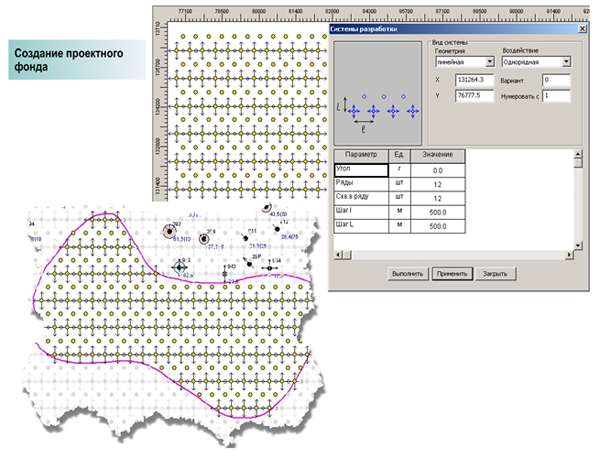Click the horizontal scrollbar thumb in the parameter list
The height and width of the screenshot is (458, 600).
(x=347, y=254)
